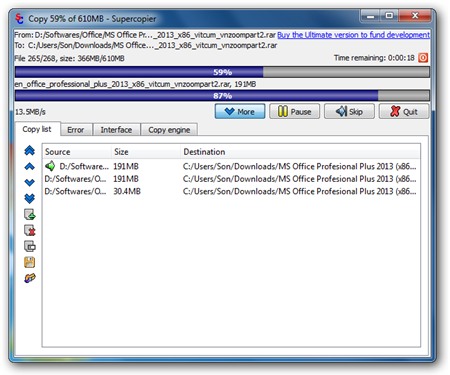450x375 pixels.
Task: Select the first 191MB row in list
Action: (x=231, y=166)
